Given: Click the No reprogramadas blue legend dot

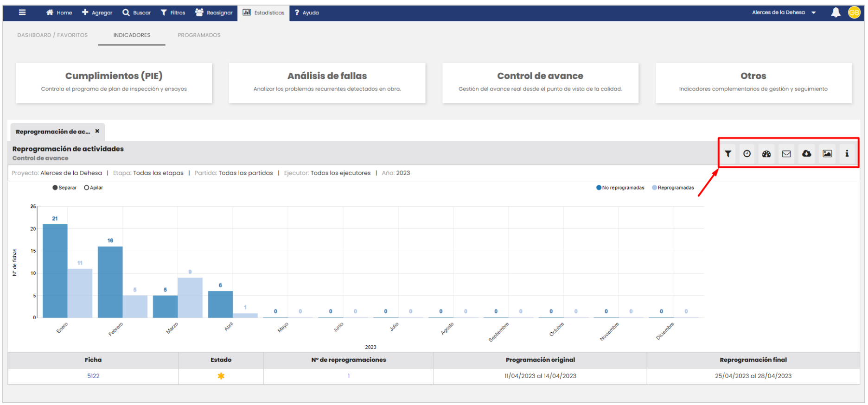Looking at the screenshot, I should click(599, 188).
